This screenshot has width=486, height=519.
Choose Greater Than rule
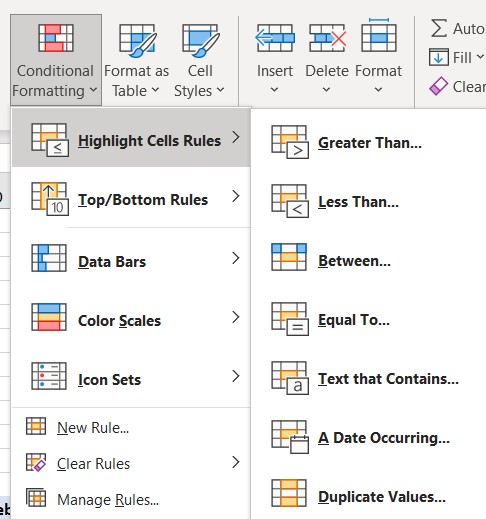368,142
